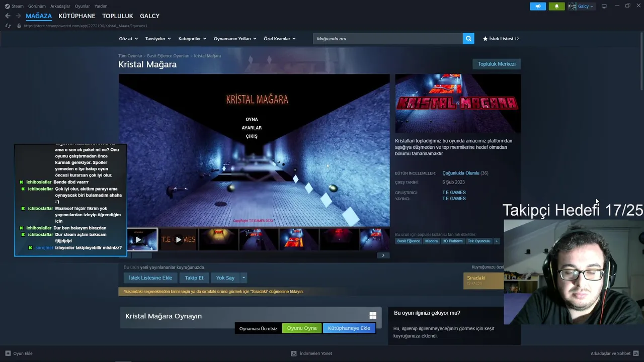Screen dimensions: 644x362
Task: Click Oyun Ekle at bottom left
Action: [x=19, y=353]
